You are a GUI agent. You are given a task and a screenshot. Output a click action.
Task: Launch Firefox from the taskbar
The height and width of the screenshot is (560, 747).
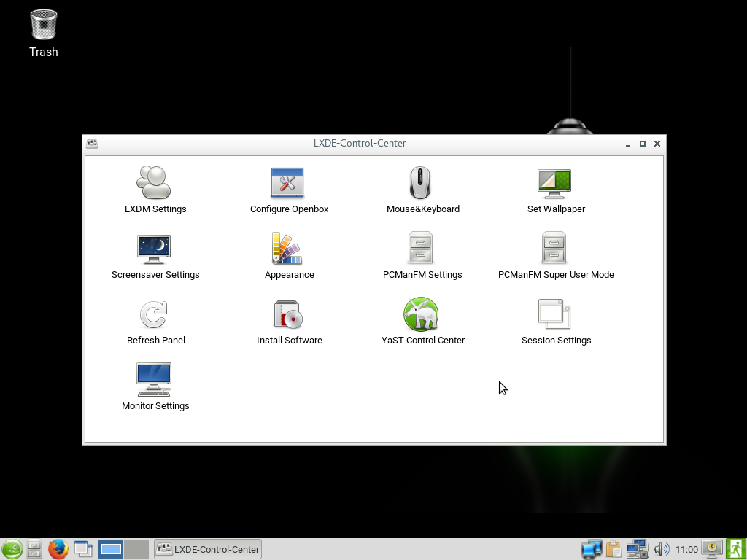(x=58, y=549)
